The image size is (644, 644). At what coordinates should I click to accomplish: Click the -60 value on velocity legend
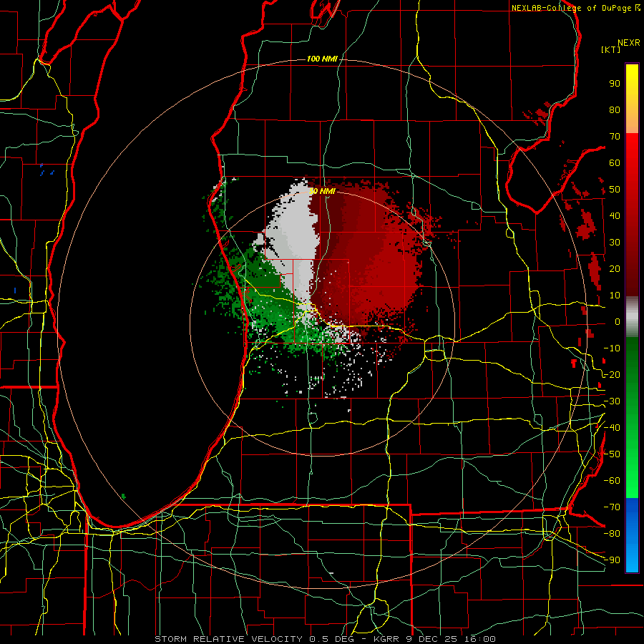[612, 481]
